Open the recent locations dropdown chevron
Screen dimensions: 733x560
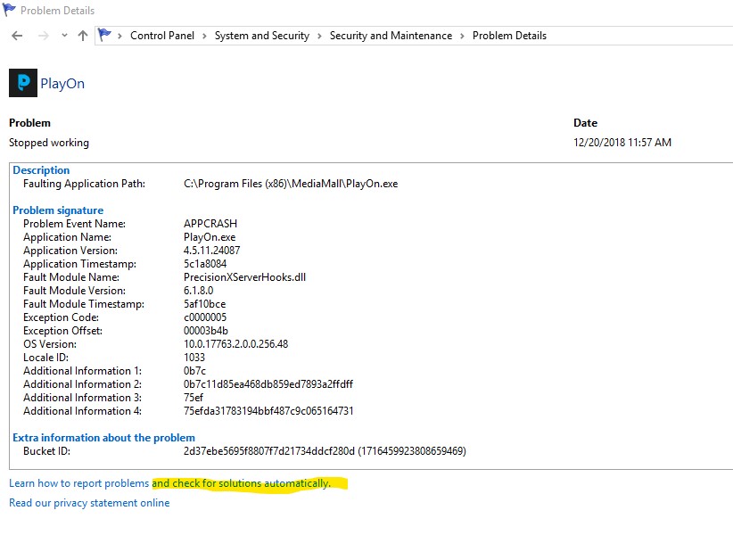[64, 35]
